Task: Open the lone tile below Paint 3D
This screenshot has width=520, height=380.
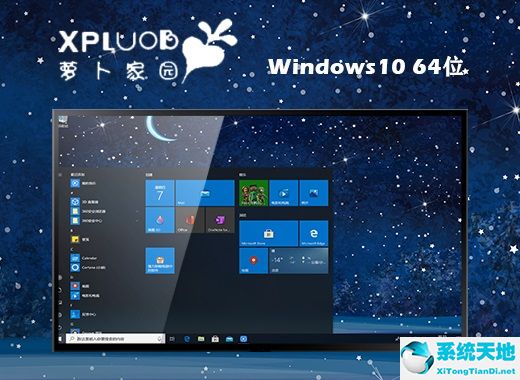Action: (160, 261)
